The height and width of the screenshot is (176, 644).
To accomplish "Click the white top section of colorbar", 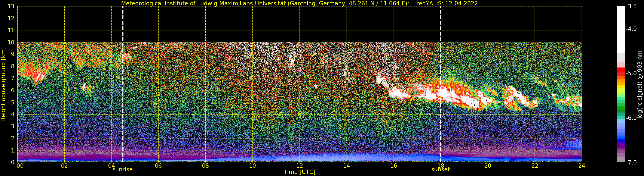I will pos(621,30).
